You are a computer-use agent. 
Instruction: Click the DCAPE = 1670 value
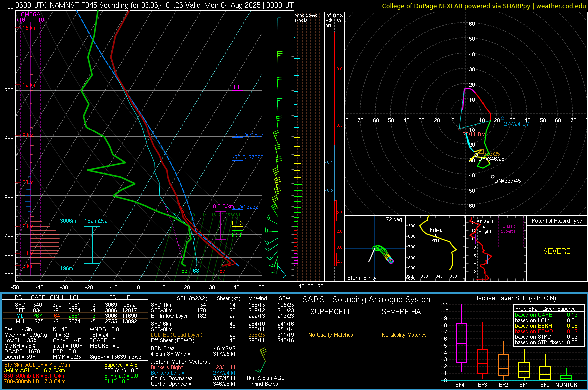point(21,351)
